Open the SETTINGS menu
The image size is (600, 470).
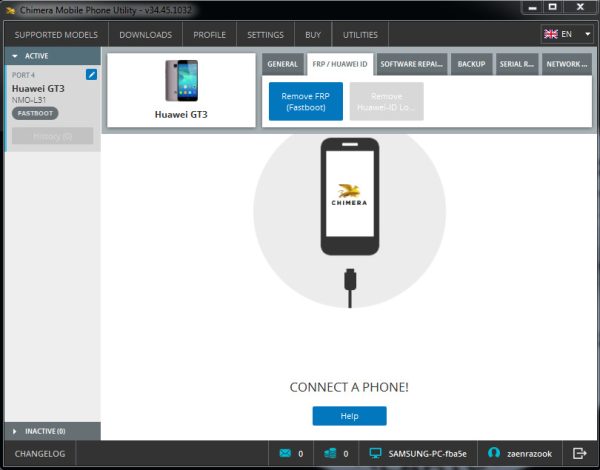[x=265, y=35]
